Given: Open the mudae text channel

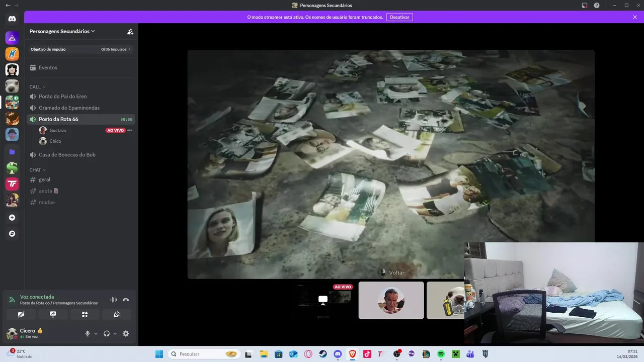Looking at the screenshot, I should 81,202.
